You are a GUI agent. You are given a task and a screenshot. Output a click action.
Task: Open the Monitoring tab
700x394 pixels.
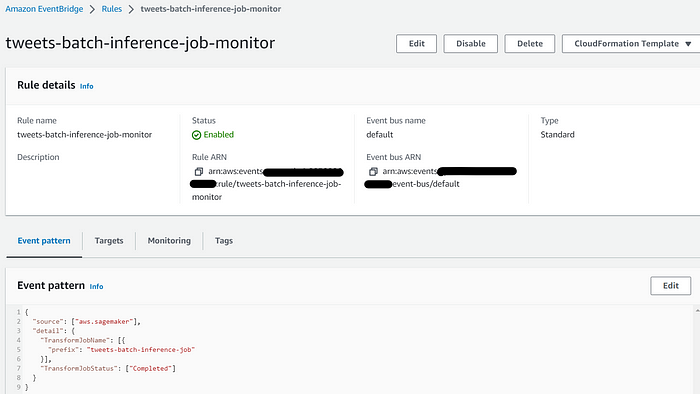tap(169, 241)
